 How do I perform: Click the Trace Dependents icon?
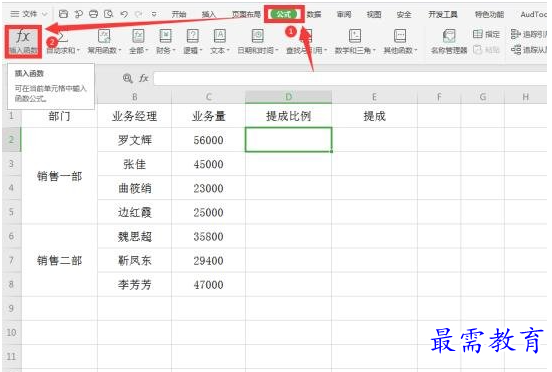tap(516, 50)
